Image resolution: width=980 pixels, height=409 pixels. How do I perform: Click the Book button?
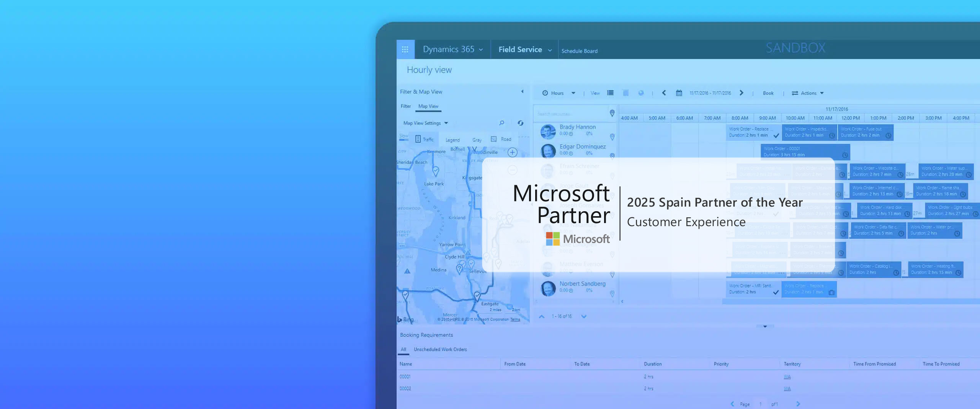(768, 93)
